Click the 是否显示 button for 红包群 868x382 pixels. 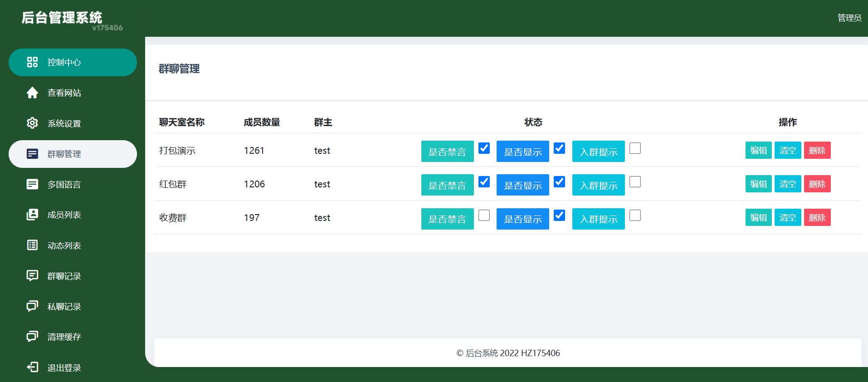pyautogui.click(x=522, y=185)
